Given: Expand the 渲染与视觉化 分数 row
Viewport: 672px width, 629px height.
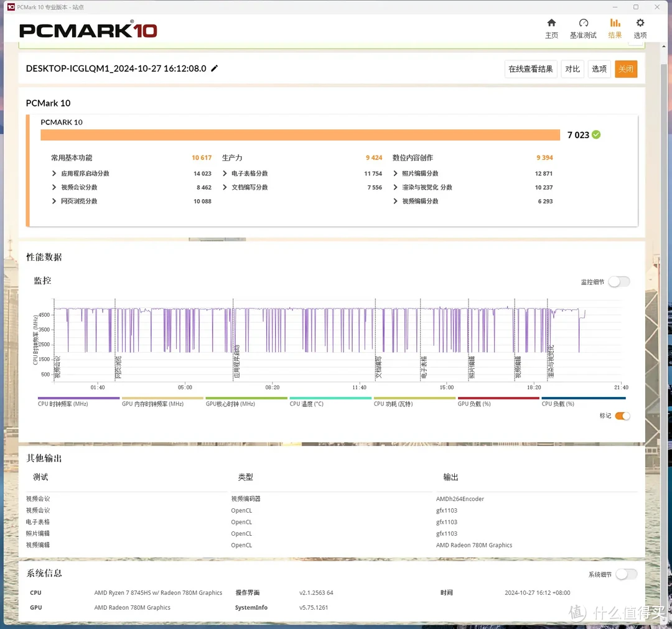Looking at the screenshot, I should (x=395, y=187).
